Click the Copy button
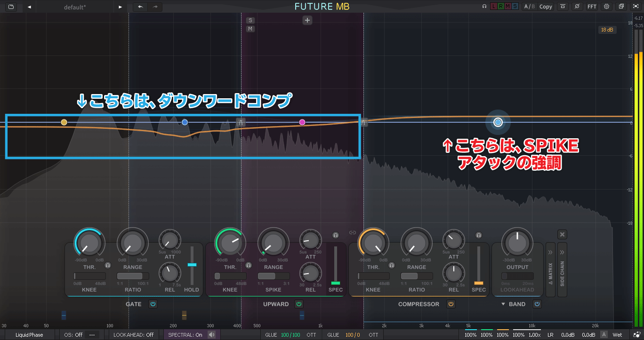 pyautogui.click(x=546, y=7)
